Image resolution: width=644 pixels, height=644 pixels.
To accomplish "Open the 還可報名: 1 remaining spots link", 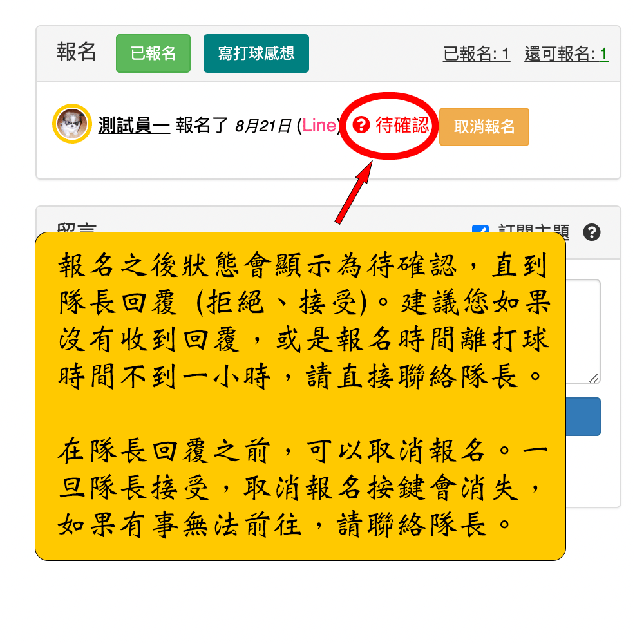I will coord(566,54).
